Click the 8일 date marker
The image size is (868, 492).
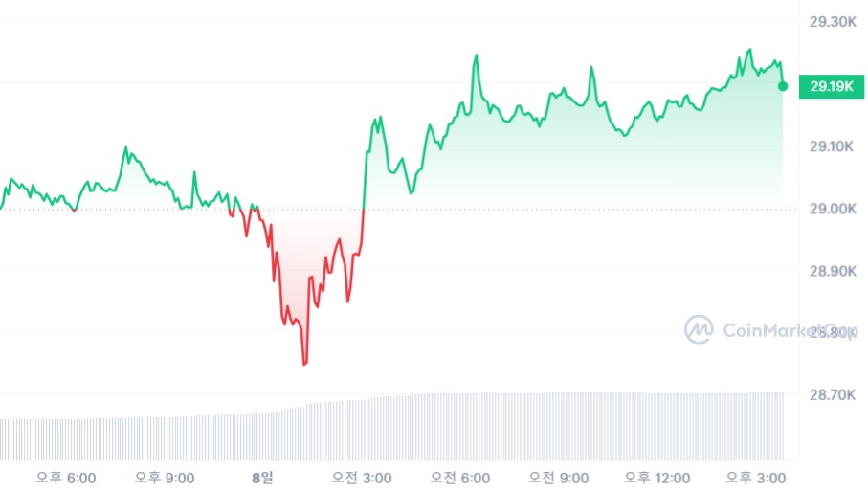[262, 477]
